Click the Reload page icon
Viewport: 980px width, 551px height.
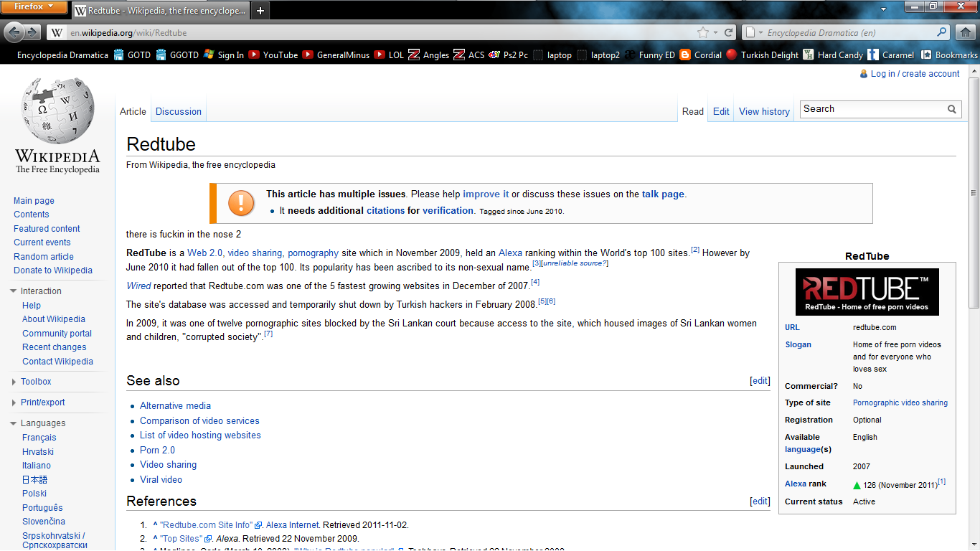(729, 32)
